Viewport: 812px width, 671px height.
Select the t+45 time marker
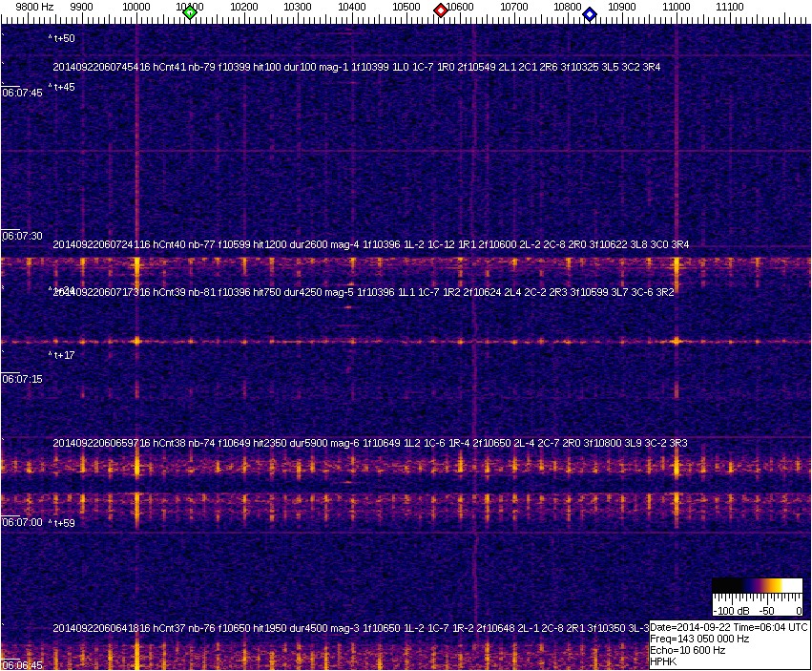point(61,88)
